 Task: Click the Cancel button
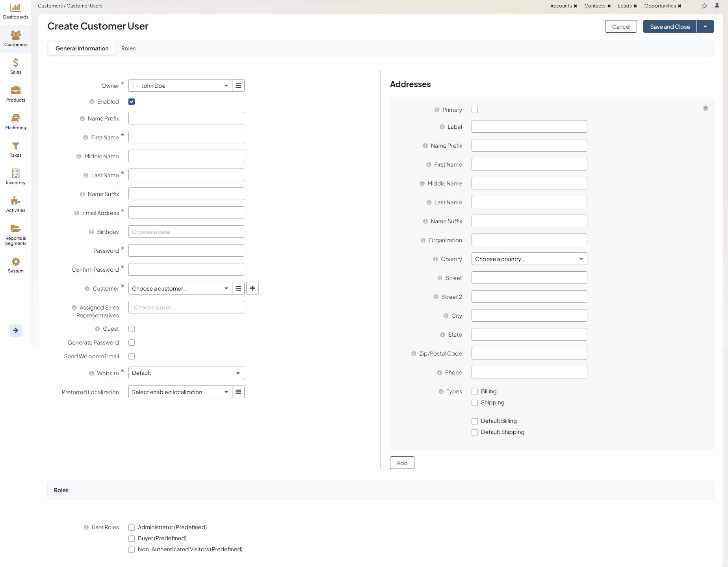click(621, 27)
